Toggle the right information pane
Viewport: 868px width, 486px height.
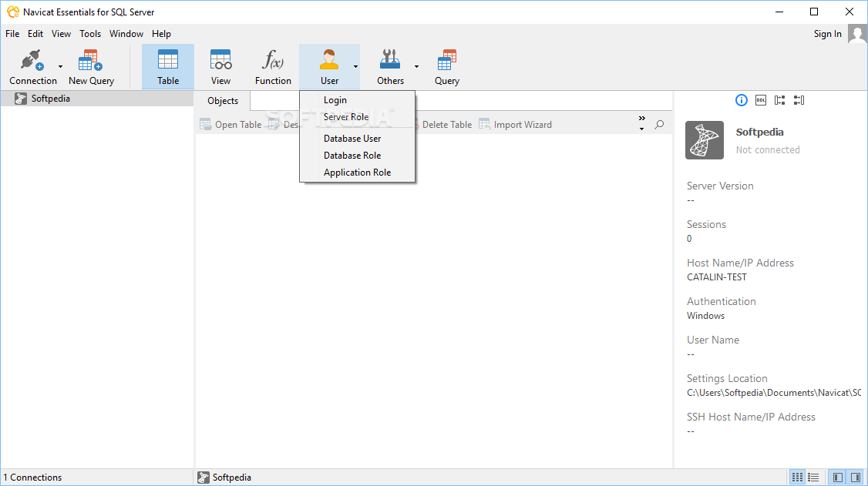pos(855,478)
